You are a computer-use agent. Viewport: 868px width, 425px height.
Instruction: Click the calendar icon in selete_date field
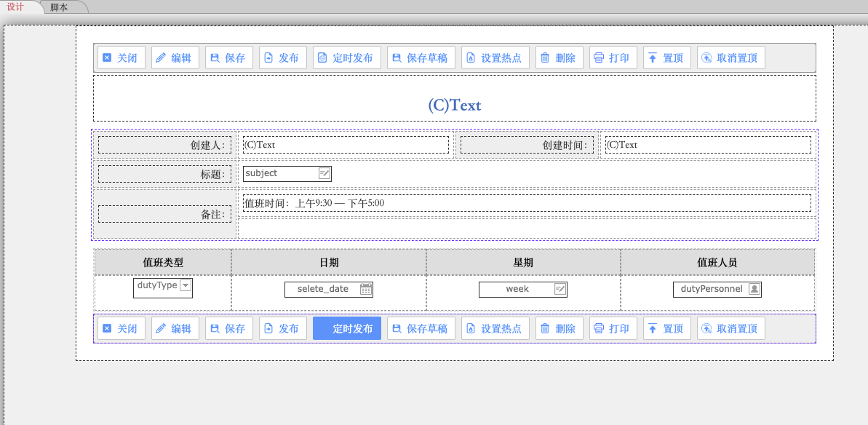(x=366, y=289)
